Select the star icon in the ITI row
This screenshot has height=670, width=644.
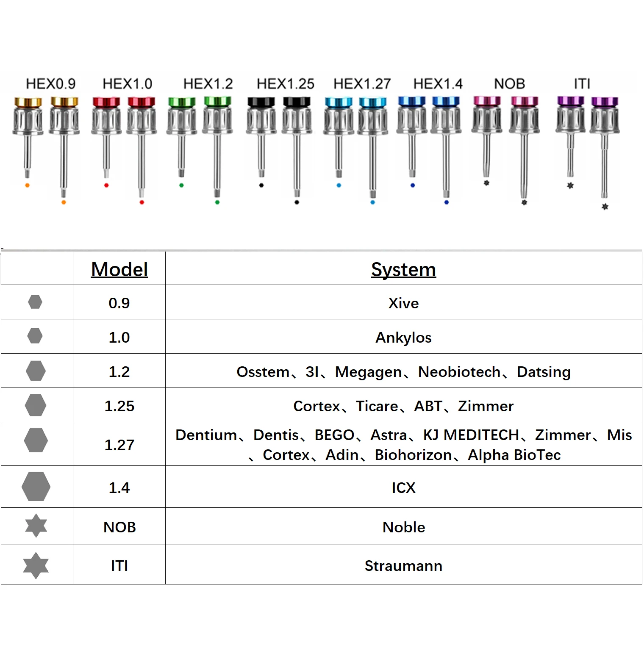tap(36, 565)
